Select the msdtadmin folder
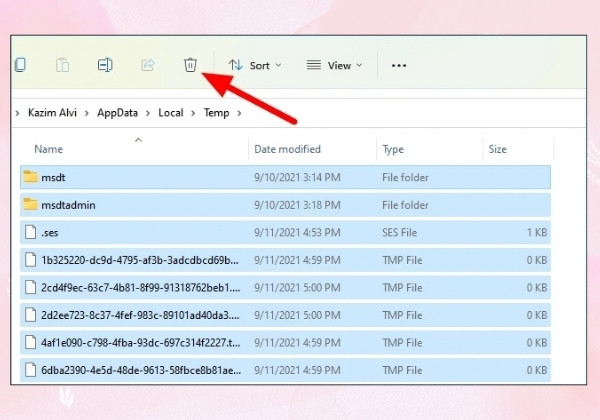This screenshot has width=600, height=420. point(285,205)
